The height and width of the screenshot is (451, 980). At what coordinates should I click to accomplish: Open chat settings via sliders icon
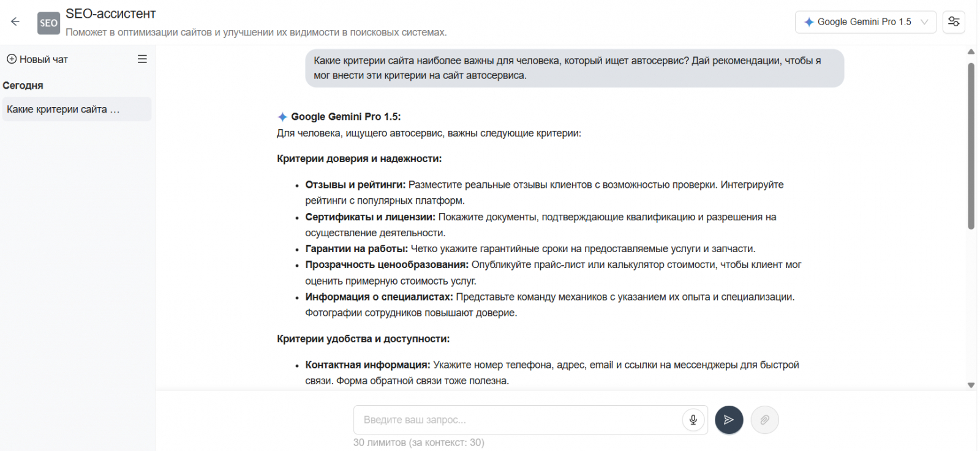[x=954, y=22]
